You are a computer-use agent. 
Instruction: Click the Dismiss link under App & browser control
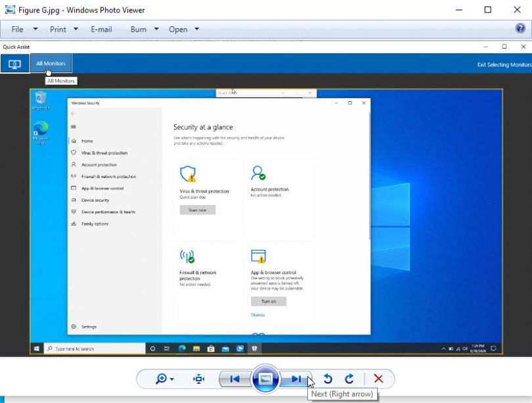[257, 315]
